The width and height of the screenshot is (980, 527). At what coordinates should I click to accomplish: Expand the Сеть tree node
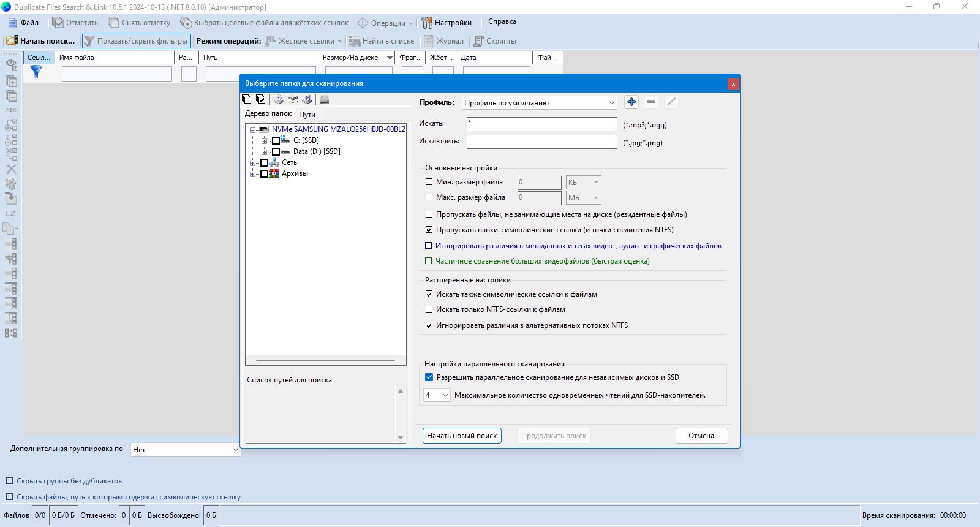[x=252, y=163]
